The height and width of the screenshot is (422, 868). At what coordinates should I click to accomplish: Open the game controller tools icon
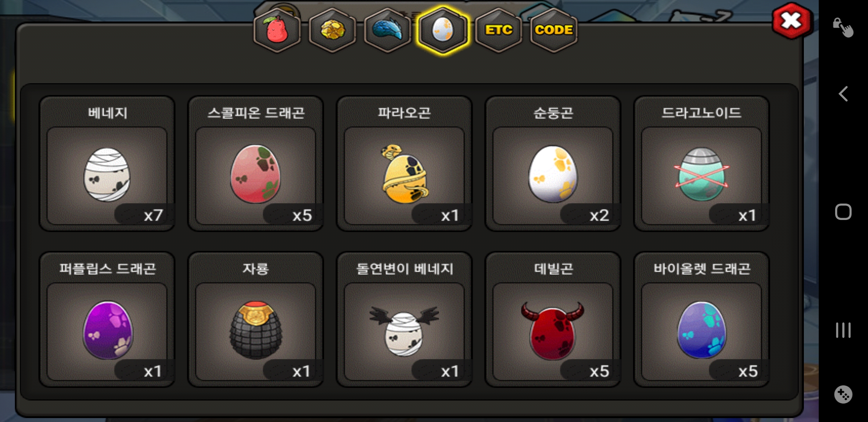coord(843,395)
